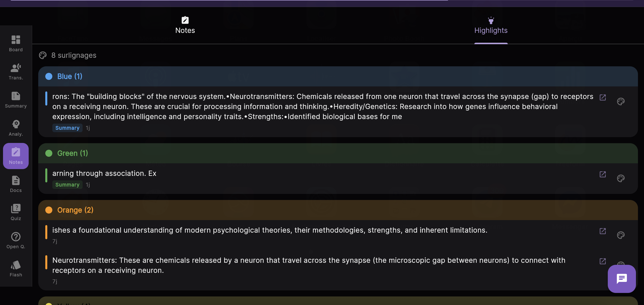Open the blue neurotransmitters highlight in source
The width and height of the screenshot is (644, 305).
point(603,98)
